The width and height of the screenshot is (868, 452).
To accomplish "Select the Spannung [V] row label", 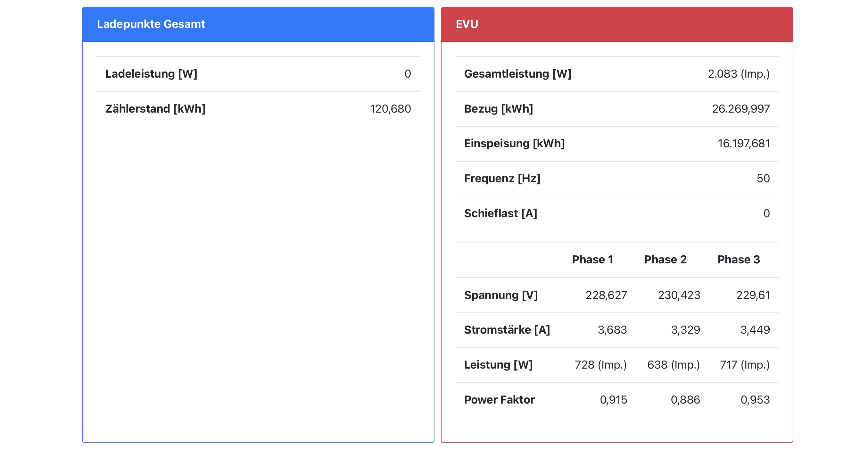I will (500, 295).
